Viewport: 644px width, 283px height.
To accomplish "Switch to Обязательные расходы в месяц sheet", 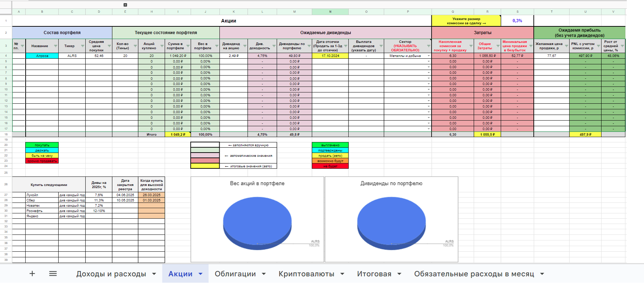I will pyautogui.click(x=474, y=274).
